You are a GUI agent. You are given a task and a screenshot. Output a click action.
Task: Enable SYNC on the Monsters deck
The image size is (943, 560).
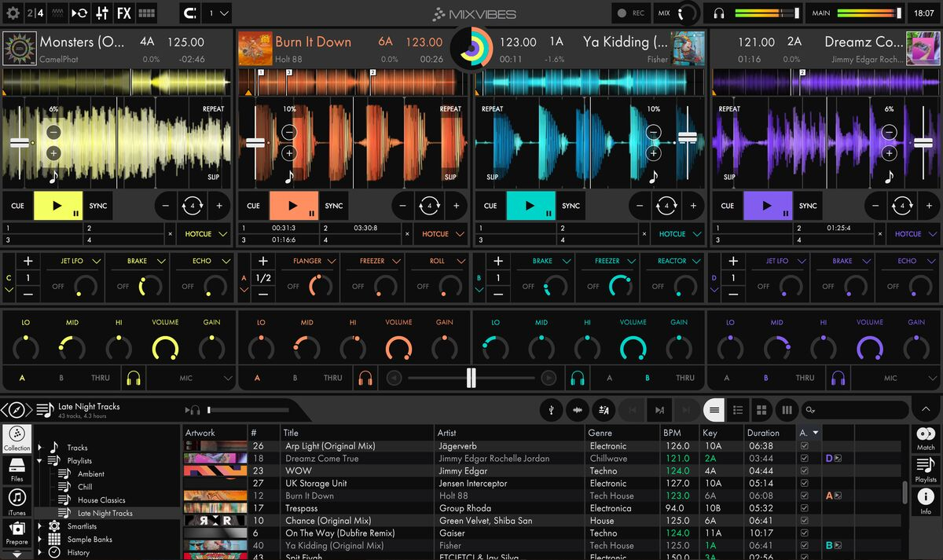point(98,206)
